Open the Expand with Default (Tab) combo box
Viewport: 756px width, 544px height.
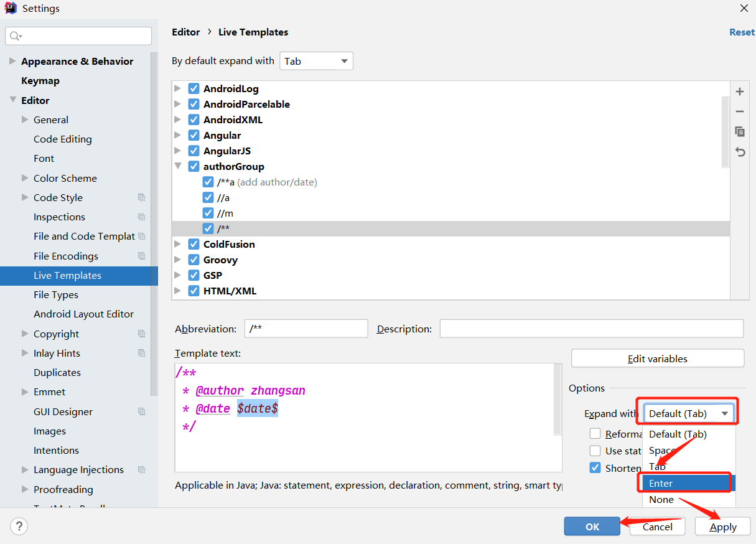pos(688,413)
